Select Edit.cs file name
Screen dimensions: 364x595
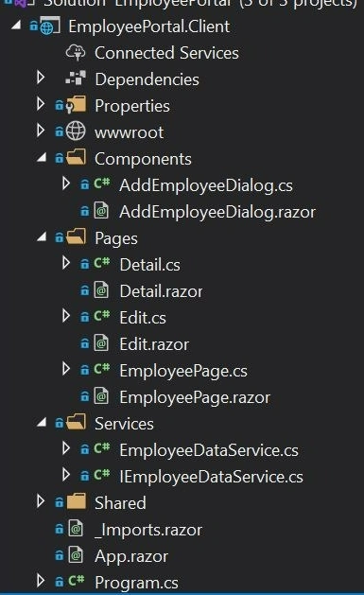point(143,318)
